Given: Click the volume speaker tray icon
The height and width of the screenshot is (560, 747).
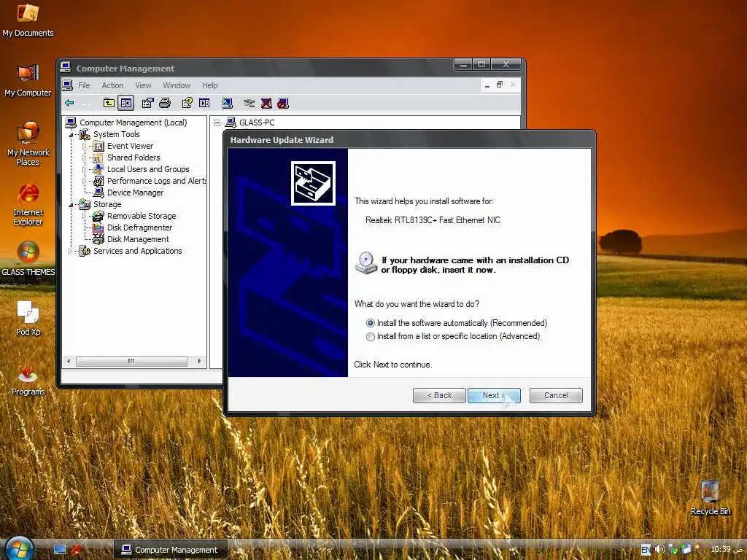Looking at the screenshot, I should click(x=659, y=550).
